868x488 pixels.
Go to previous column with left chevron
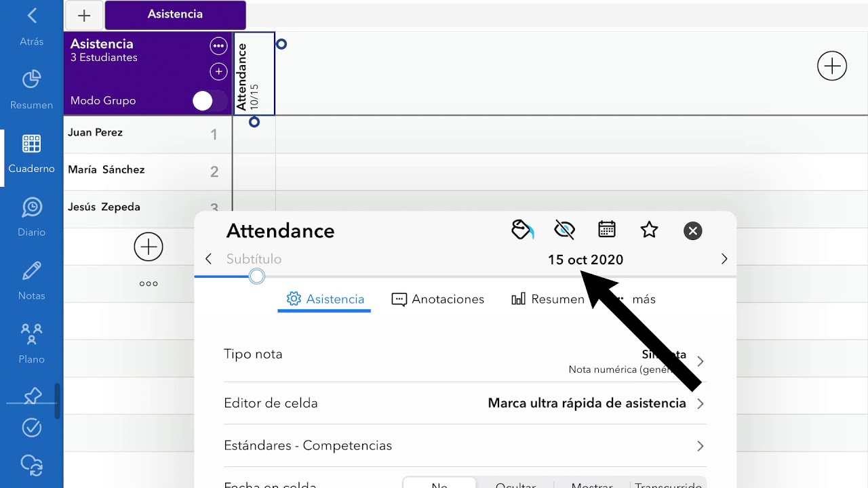[x=208, y=259]
